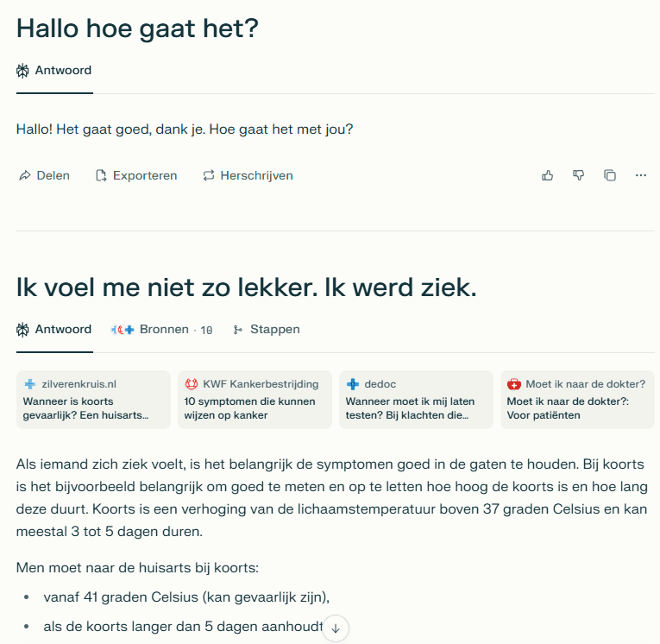
Task: Click Herschrijven to rewrite the answer
Action: click(x=248, y=175)
